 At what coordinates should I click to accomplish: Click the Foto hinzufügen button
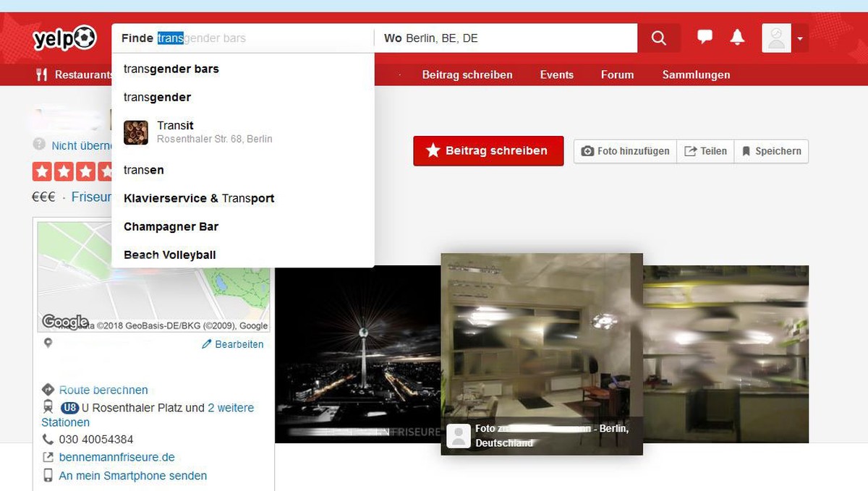click(626, 151)
